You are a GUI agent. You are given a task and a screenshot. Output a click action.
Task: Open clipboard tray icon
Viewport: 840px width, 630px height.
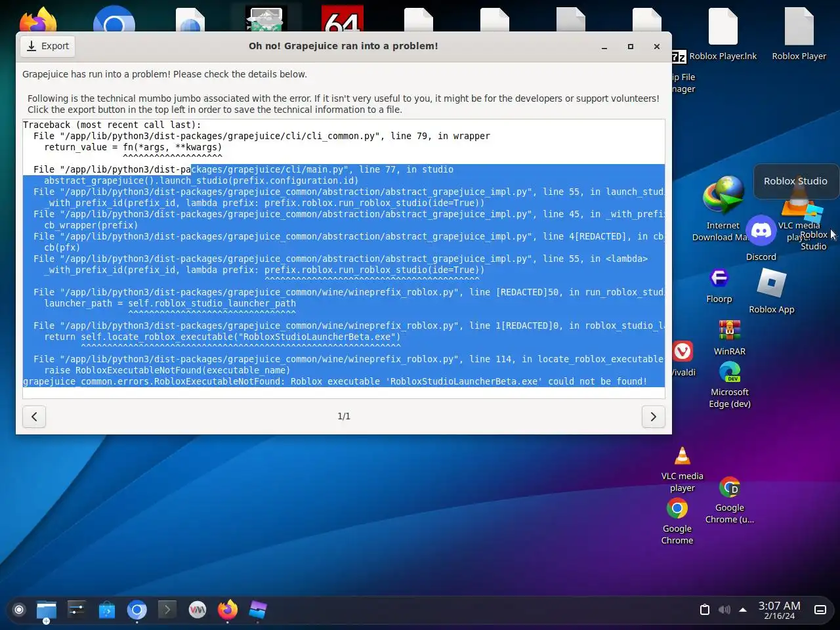(705, 610)
